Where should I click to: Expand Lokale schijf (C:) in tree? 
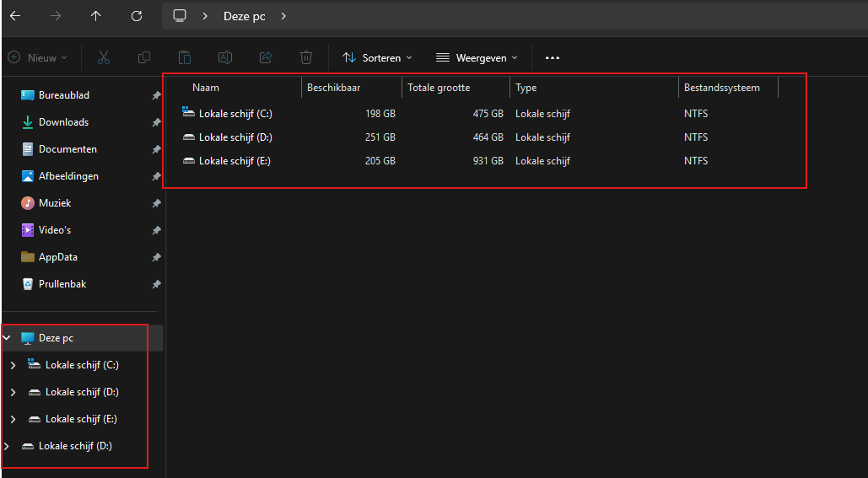13,365
